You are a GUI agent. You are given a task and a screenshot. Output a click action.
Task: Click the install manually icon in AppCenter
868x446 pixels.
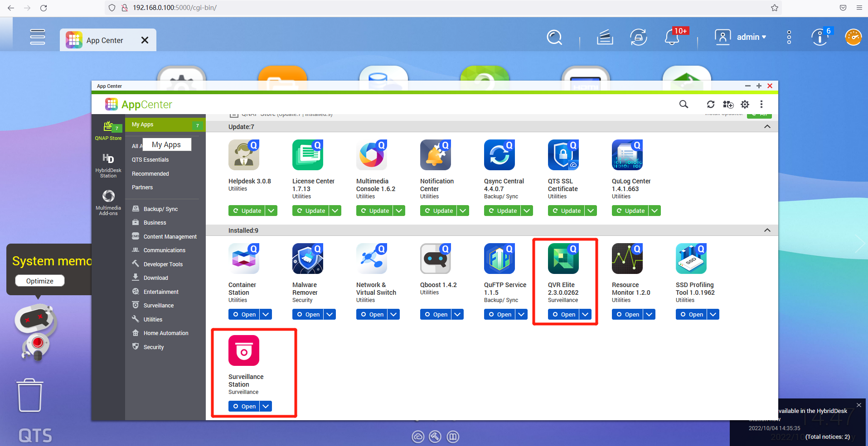click(728, 105)
